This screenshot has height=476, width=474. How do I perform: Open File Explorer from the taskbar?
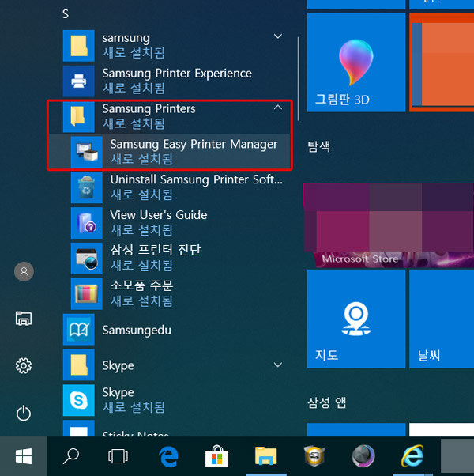[x=266, y=456]
